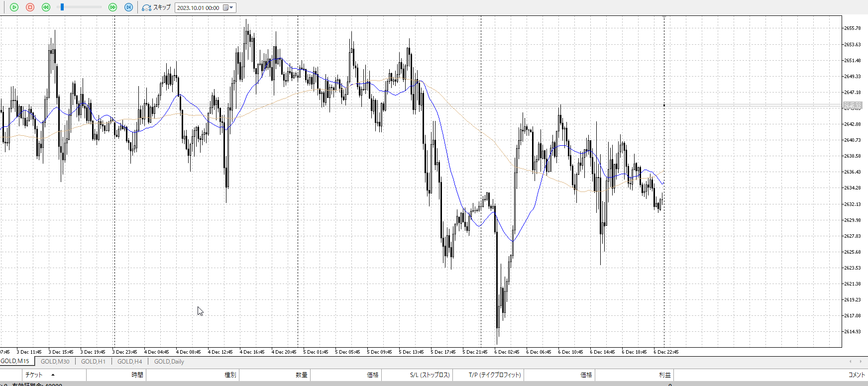Viewport: 868px width, 386px height.
Task: Sort by チケット column header
Action: click(x=34, y=375)
